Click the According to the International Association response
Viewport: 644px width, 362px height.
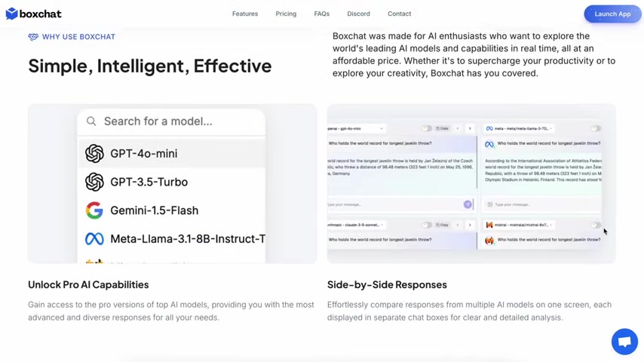[x=543, y=170]
